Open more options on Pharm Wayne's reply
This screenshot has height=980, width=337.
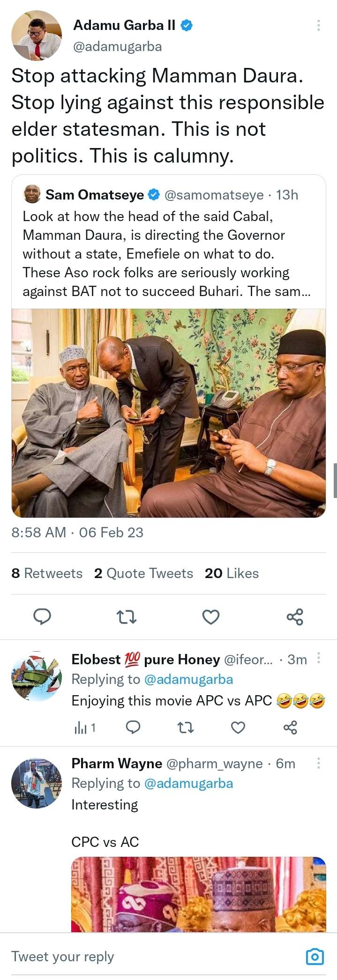click(319, 763)
